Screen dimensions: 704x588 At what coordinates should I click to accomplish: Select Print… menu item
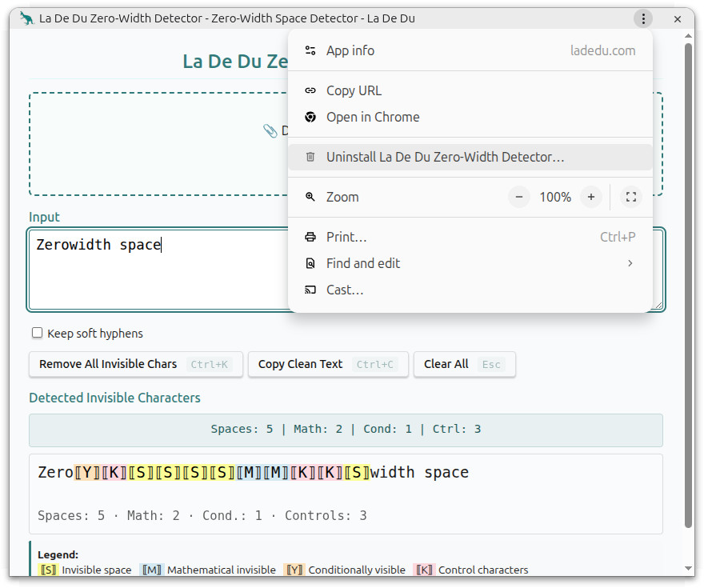(x=470, y=237)
